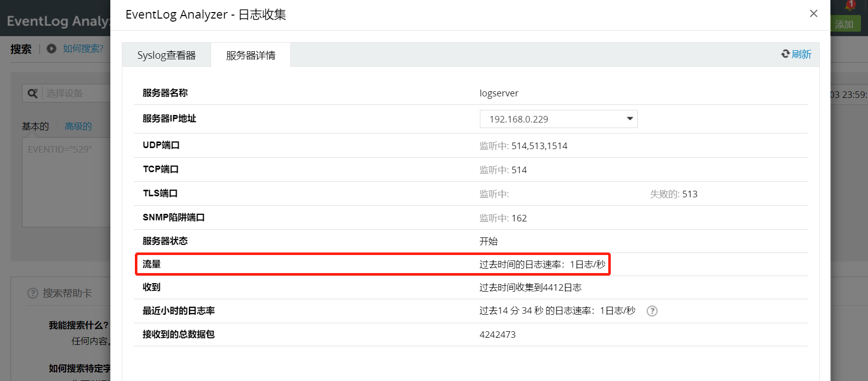
Task: Click the 我能搜索什么? heading
Action: pos(79,325)
